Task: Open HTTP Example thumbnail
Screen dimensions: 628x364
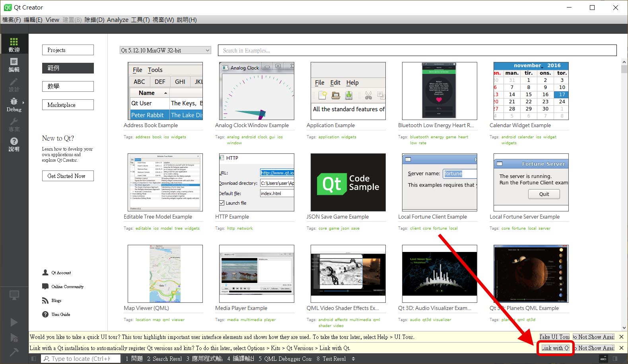Action: [x=257, y=182]
